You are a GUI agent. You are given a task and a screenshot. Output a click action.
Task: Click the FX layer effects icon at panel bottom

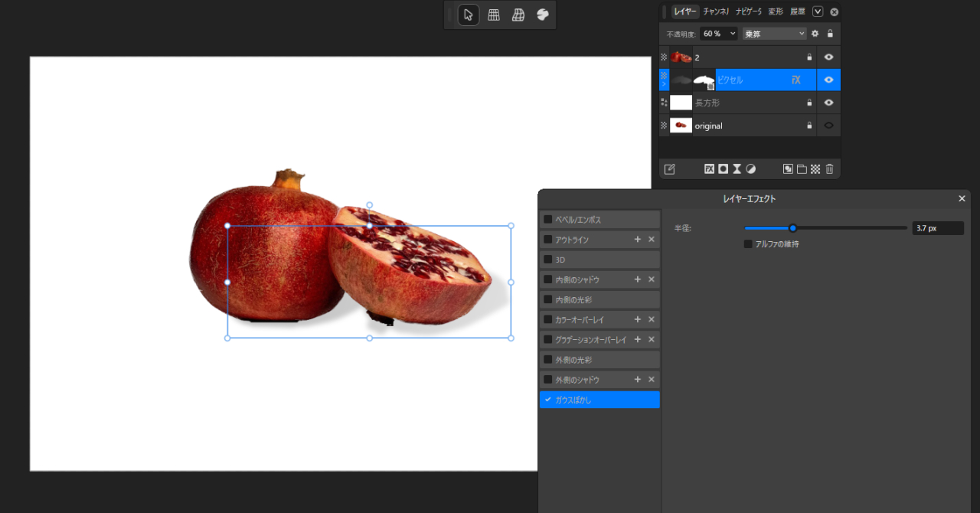pyautogui.click(x=710, y=169)
